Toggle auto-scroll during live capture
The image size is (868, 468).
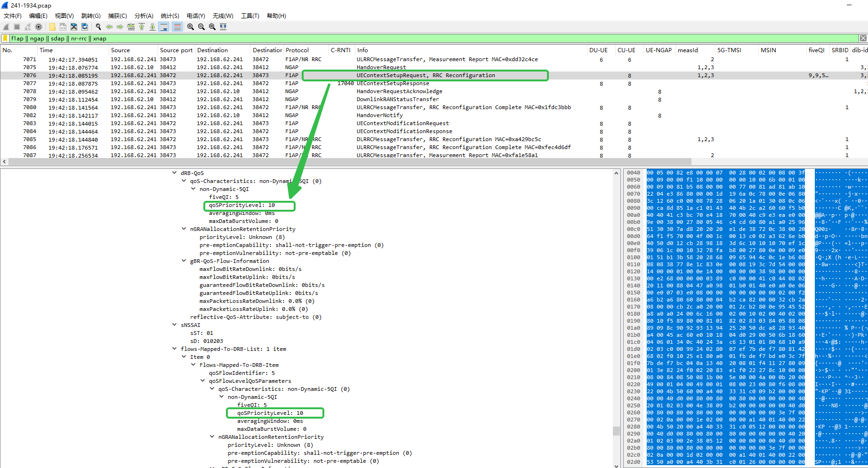164,27
